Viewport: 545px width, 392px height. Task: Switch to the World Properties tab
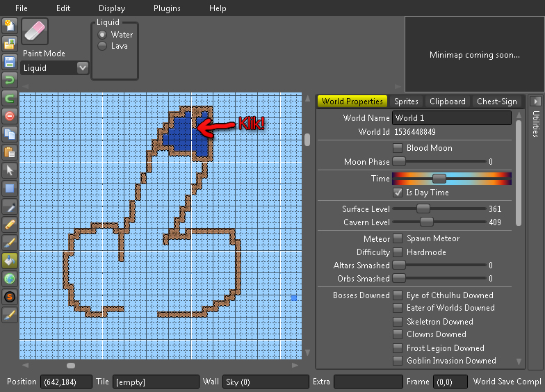352,101
